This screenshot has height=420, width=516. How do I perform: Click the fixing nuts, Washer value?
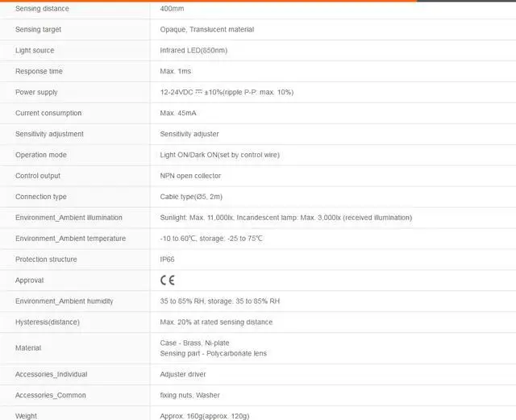point(189,395)
